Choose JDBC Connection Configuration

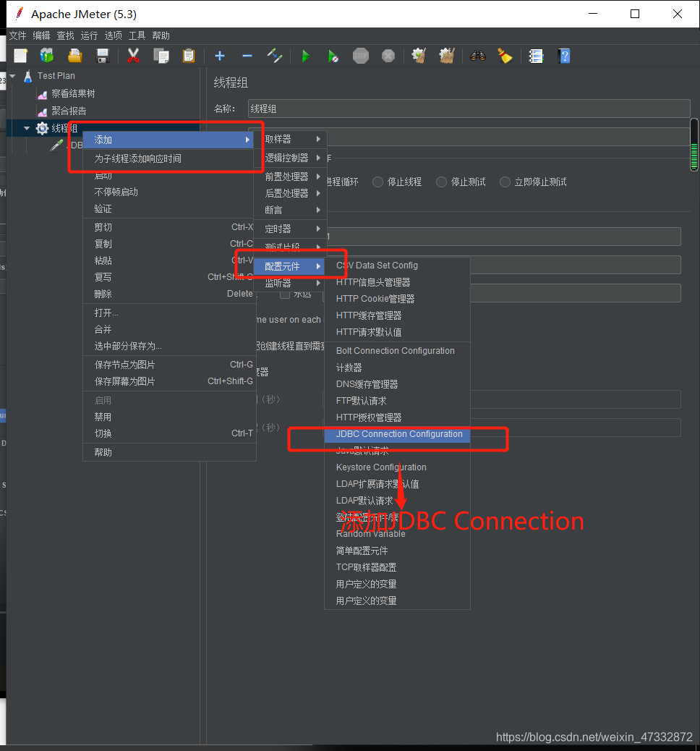pos(397,434)
